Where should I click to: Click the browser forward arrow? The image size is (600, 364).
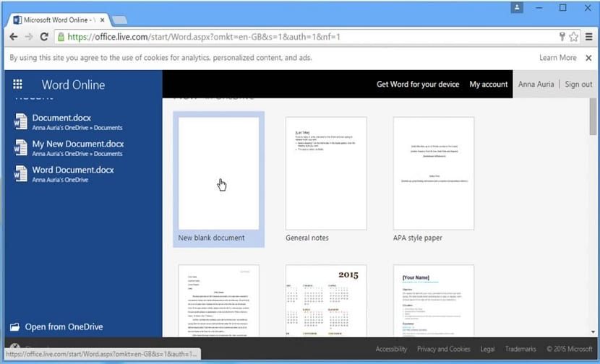[29, 37]
